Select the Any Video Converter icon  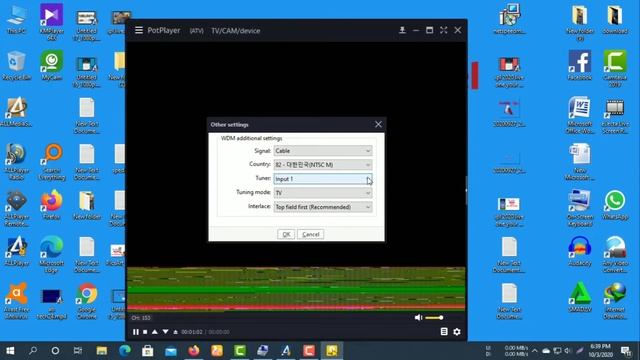pos(615,255)
